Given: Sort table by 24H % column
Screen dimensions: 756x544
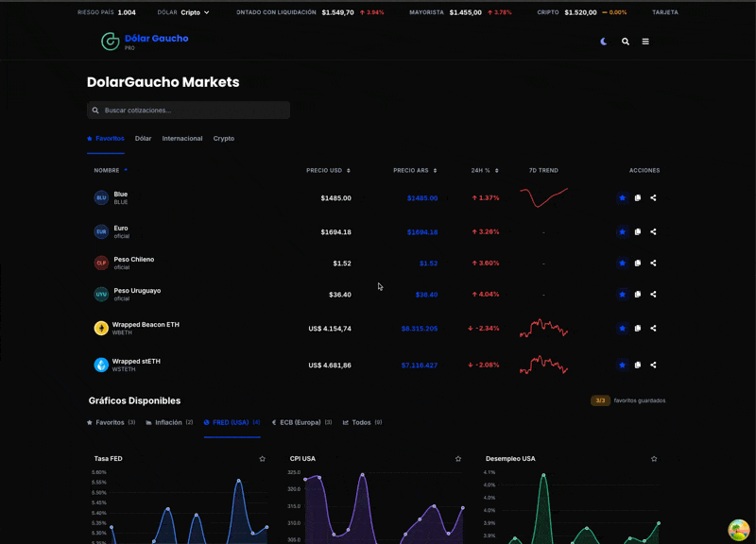Looking at the screenshot, I should point(485,171).
